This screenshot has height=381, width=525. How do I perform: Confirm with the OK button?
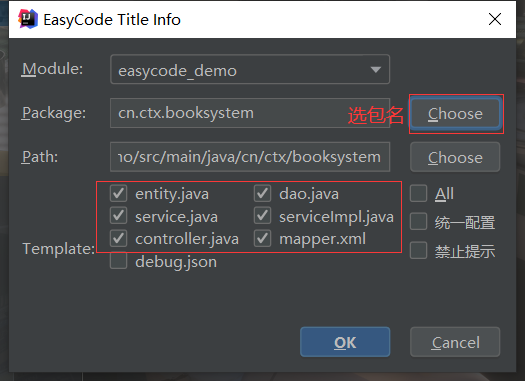click(345, 342)
